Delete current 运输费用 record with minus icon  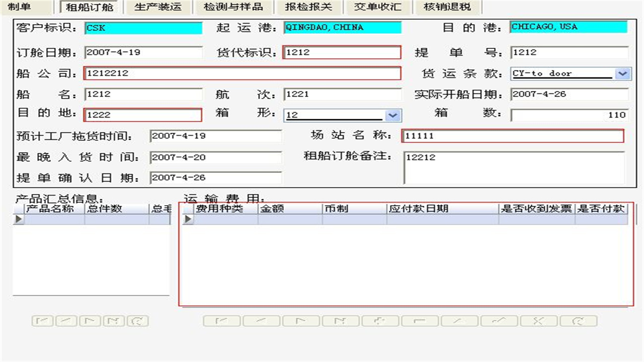[x=418, y=320]
